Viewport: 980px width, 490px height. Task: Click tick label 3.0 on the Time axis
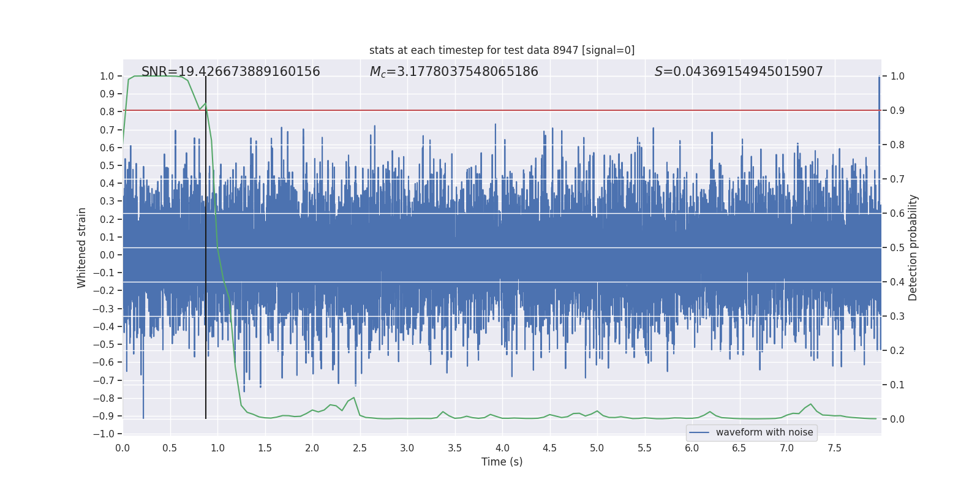pyautogui.click(x=407, y=448)
